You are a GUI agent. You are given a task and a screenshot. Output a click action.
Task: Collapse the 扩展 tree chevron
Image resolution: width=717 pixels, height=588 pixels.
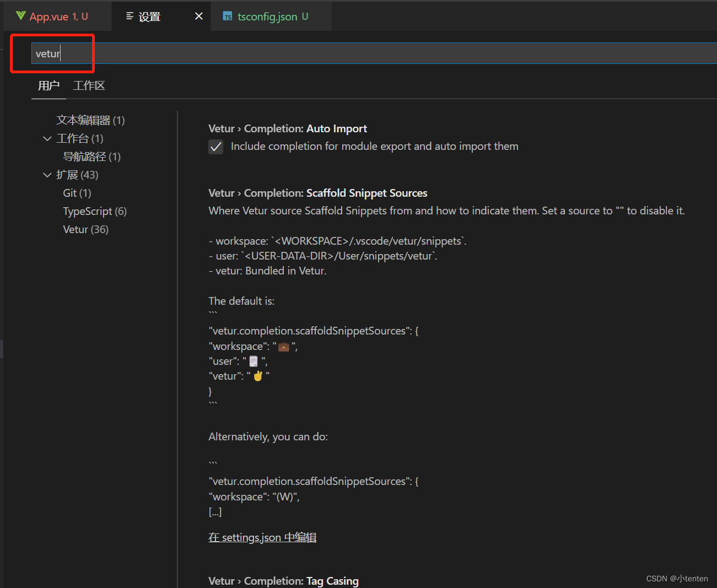47,175
